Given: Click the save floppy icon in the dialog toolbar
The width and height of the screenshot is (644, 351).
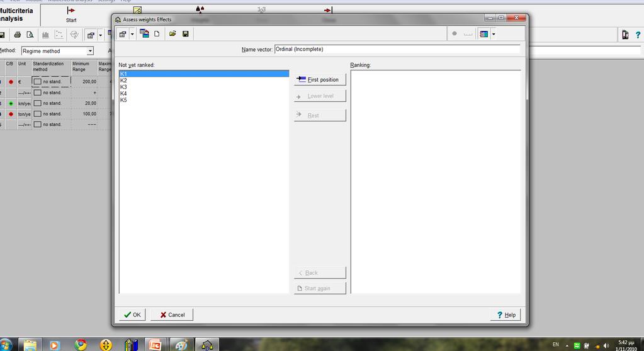Looking at the screenshot, I should point(186,34).
